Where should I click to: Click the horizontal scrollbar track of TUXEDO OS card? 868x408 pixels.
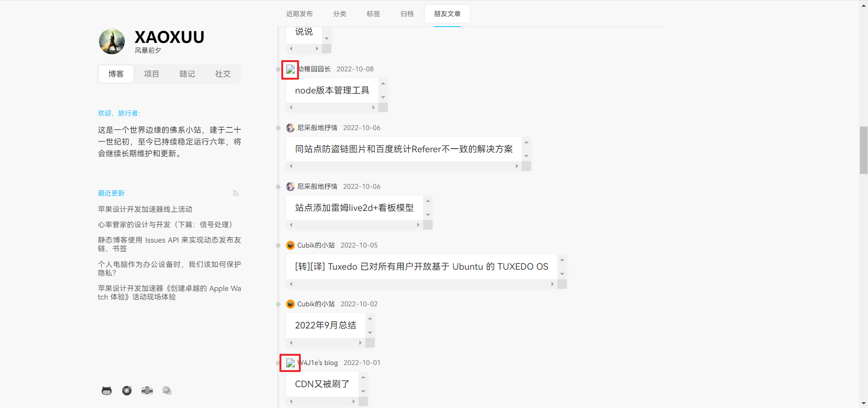(421, 284)
